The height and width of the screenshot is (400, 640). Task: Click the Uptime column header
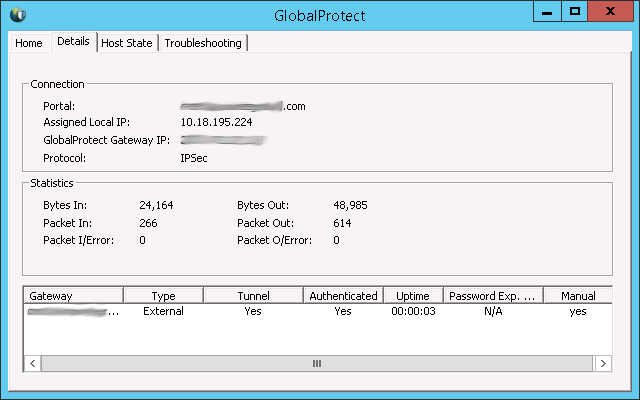(413, 296)
